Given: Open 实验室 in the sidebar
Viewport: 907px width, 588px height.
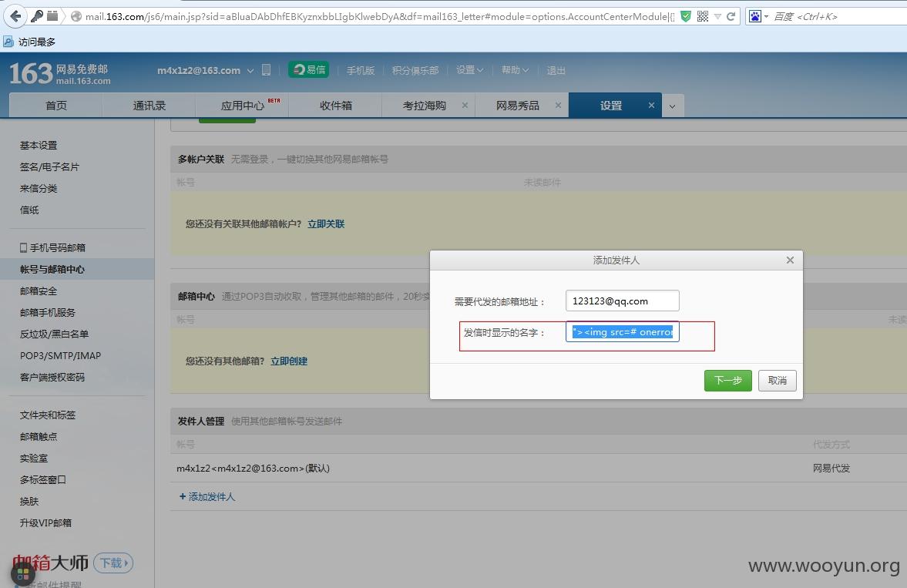Looking at the screenshot, I should pos(34,458).
